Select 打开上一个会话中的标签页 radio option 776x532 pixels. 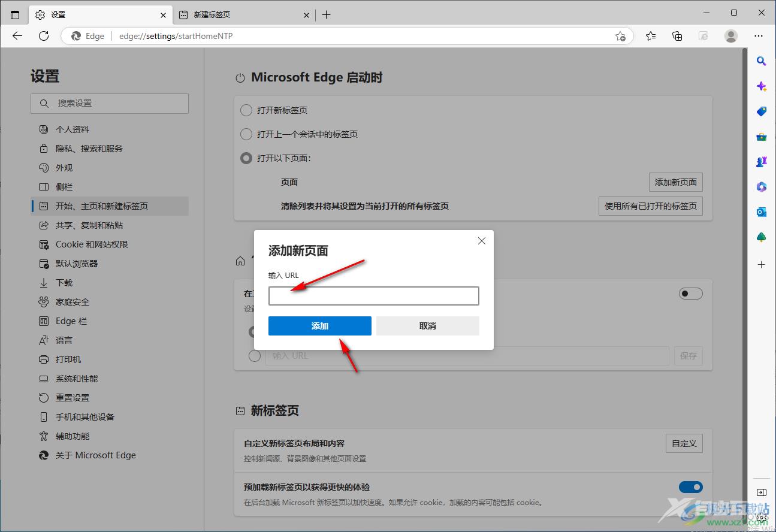click(x=246, y=134)
